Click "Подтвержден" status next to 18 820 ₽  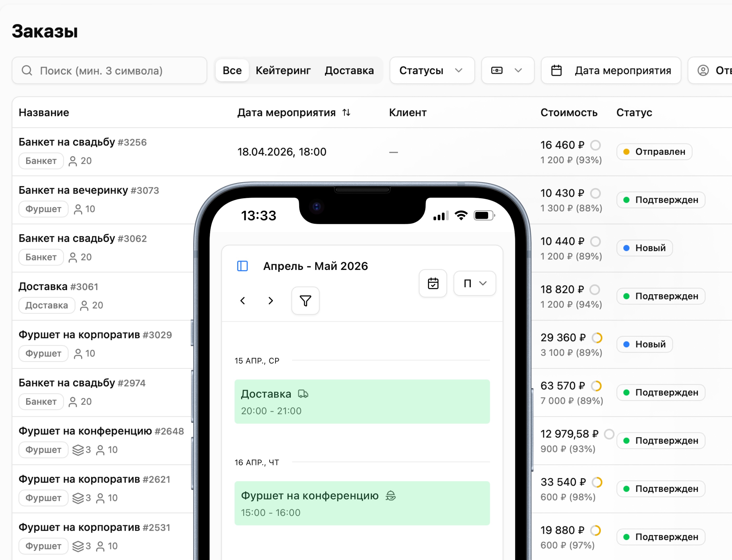[x=661, y=296]
